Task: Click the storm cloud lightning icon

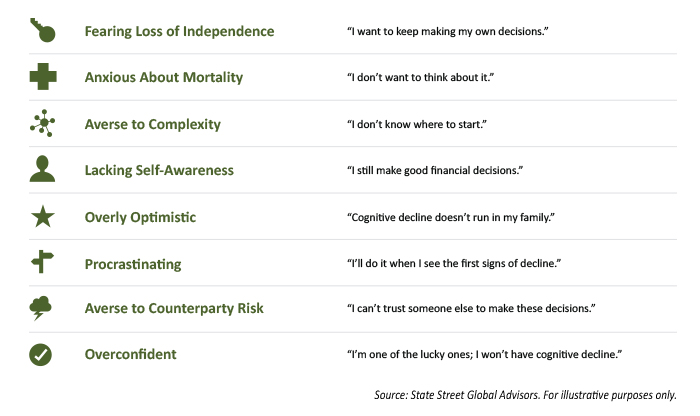Action: click(41, 308)
